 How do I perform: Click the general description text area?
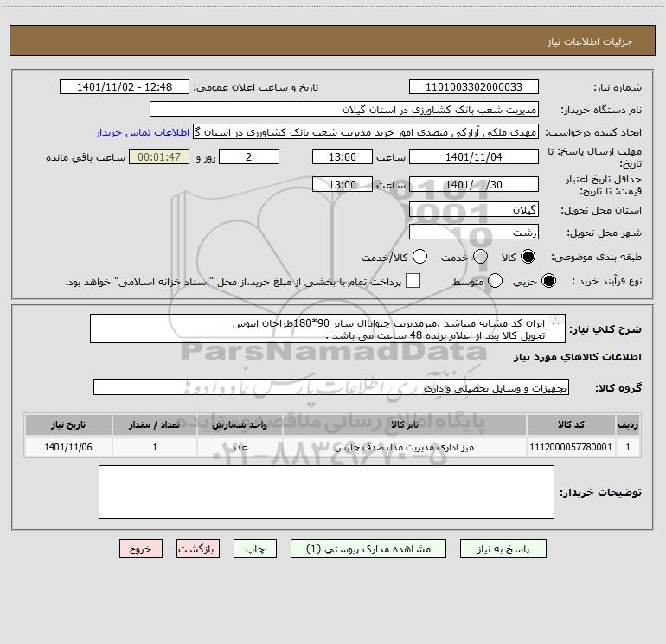328,329
